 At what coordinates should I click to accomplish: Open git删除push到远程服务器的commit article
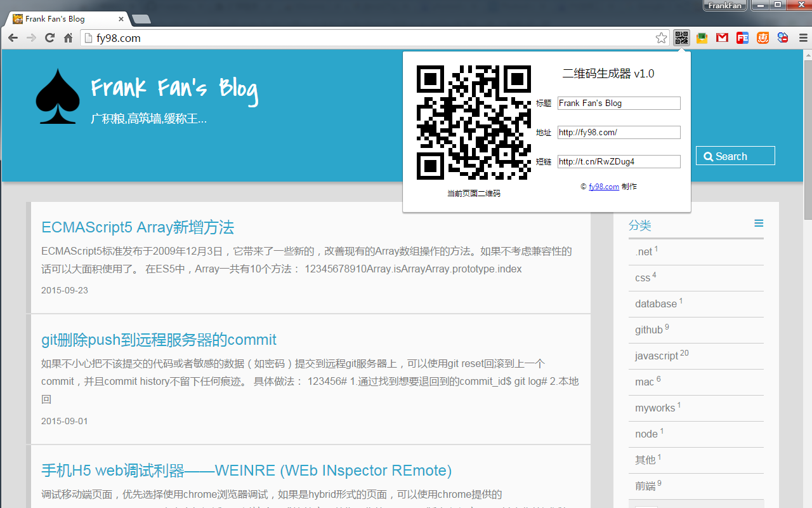coord(159,339)
